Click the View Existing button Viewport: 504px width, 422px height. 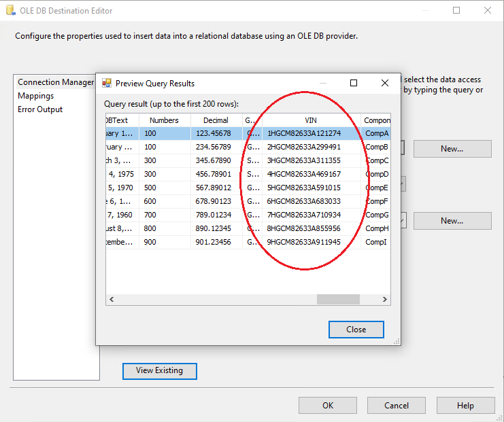pos(159,370)
